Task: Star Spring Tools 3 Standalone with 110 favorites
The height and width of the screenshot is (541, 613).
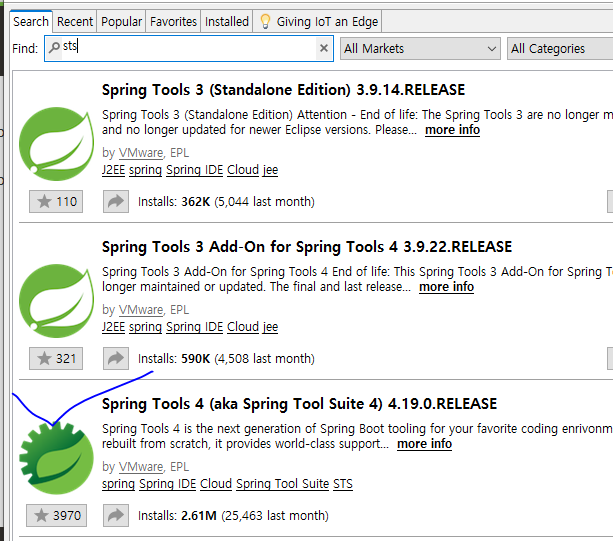Action: (56, 202)
